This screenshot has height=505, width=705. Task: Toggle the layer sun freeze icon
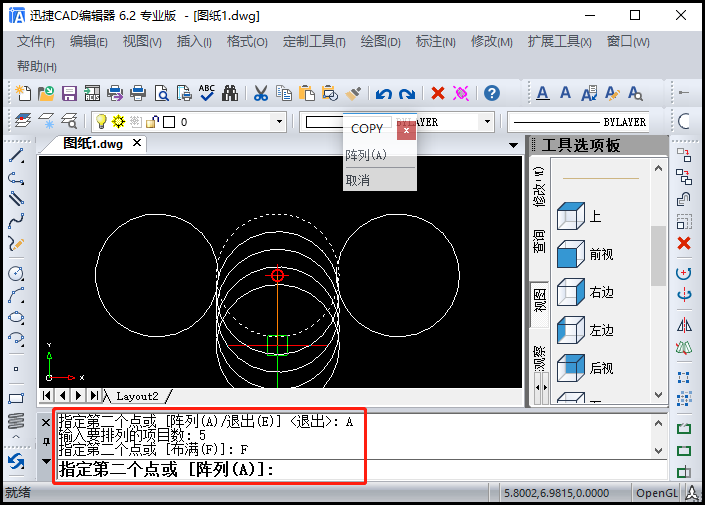118,121
